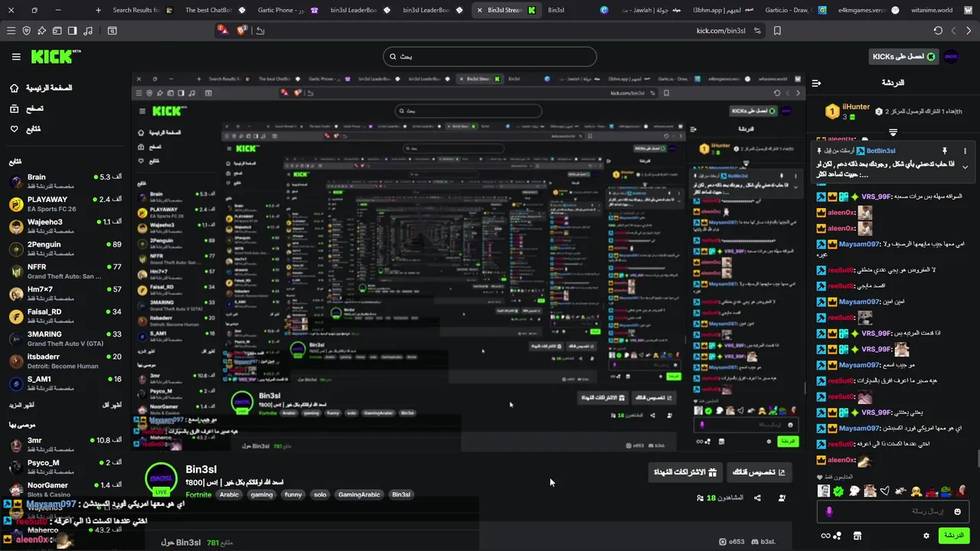980x551 pixels.
Task: Click Customize your channel تخصيص قناتك button
Action: pos(759,472)
